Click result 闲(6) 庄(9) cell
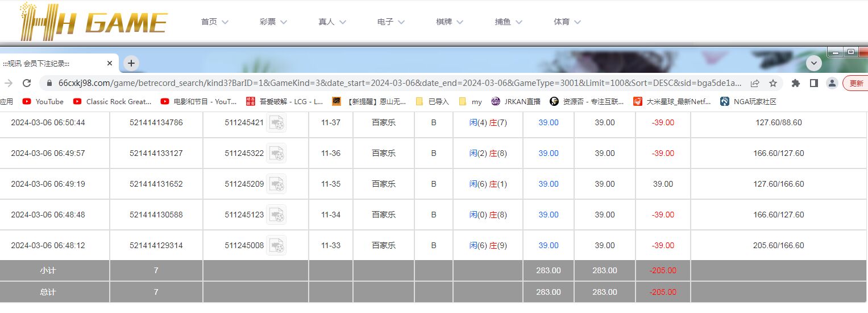 click(x=488, y=245)
